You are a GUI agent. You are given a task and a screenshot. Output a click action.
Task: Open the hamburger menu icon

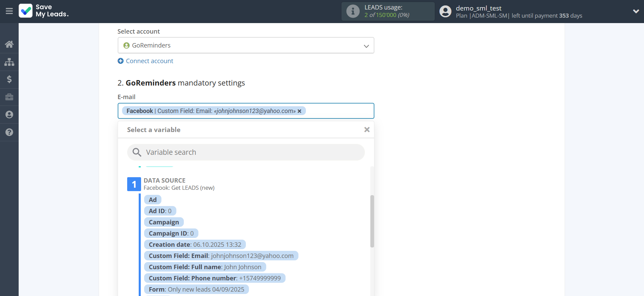tap(9, 11)
